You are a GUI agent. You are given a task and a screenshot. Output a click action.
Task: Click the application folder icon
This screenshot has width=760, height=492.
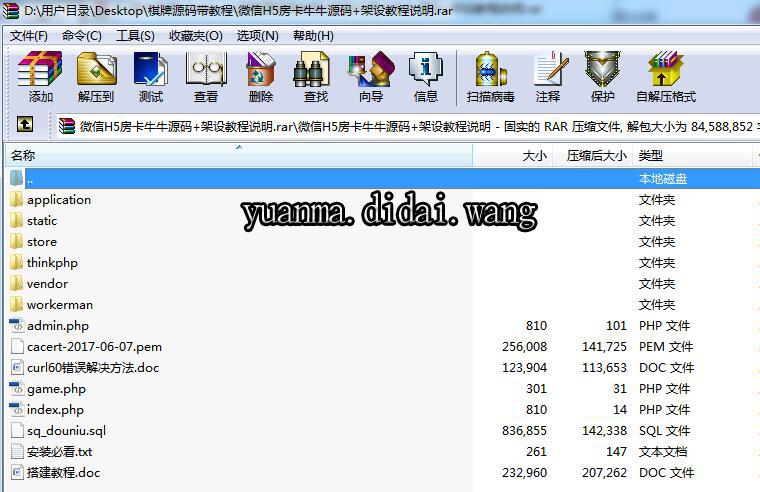[x=16, y=199]
